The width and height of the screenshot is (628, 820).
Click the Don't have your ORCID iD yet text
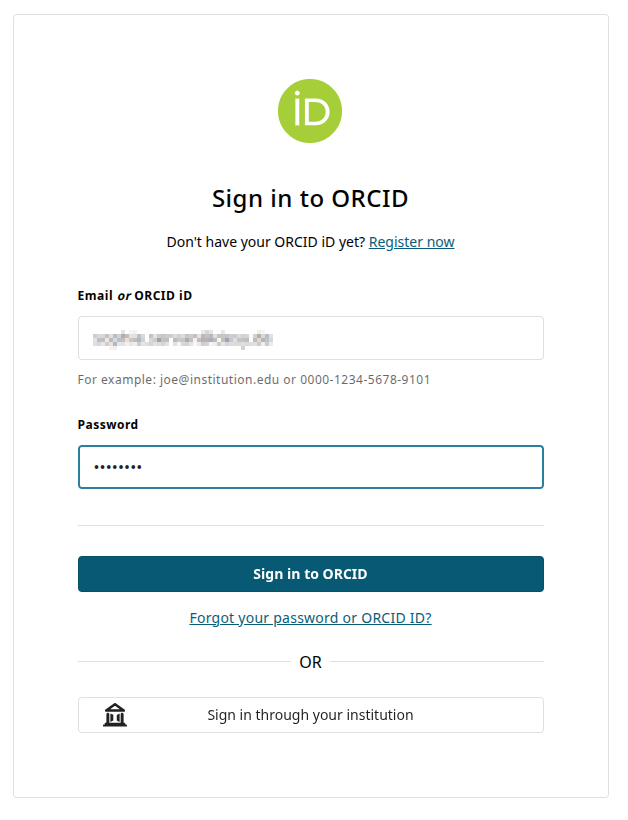click(265, 242)
